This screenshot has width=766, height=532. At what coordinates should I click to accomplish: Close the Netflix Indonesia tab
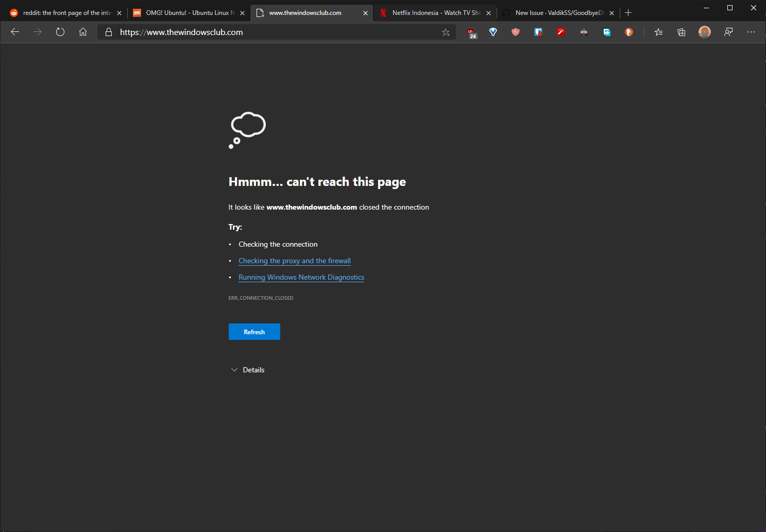click(488, 13)
